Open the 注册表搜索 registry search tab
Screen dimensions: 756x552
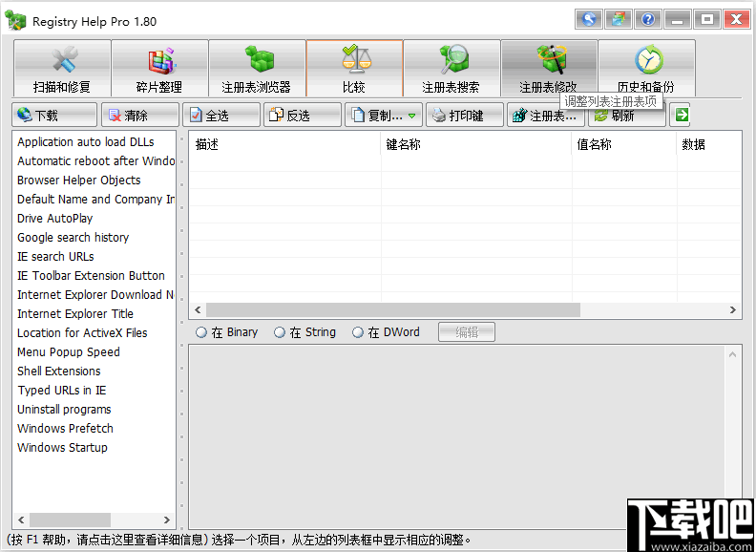(x=451, y=68)
